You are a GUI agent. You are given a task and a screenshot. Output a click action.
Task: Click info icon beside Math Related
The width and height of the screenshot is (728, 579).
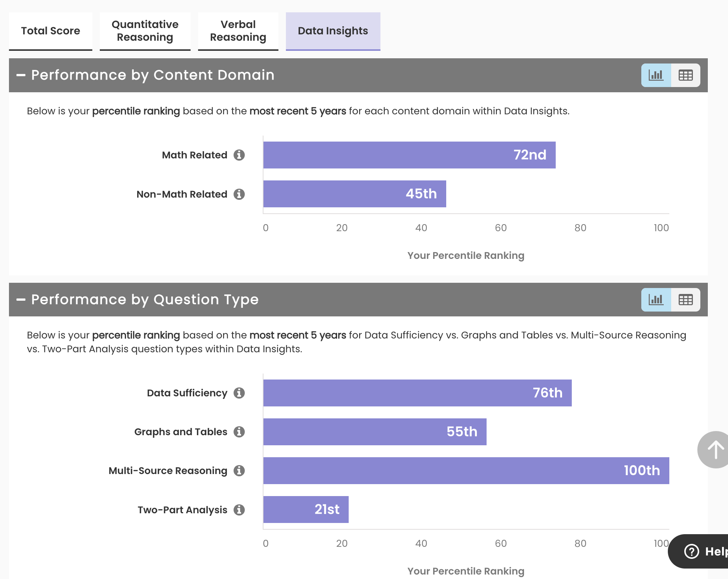pos(239,155)
